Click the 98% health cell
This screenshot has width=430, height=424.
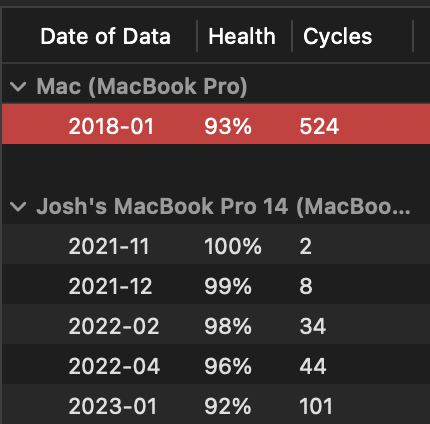228,326
